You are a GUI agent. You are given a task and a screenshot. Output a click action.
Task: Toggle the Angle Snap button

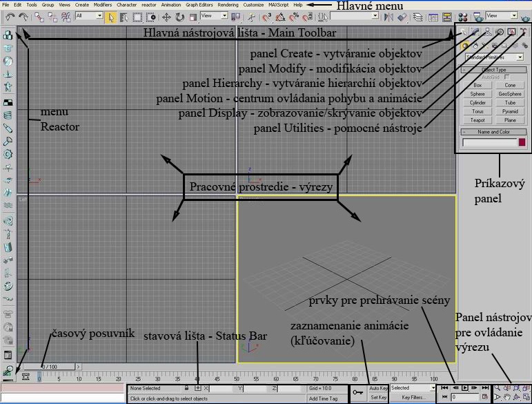pyautogui.click(x=280, y=17)
